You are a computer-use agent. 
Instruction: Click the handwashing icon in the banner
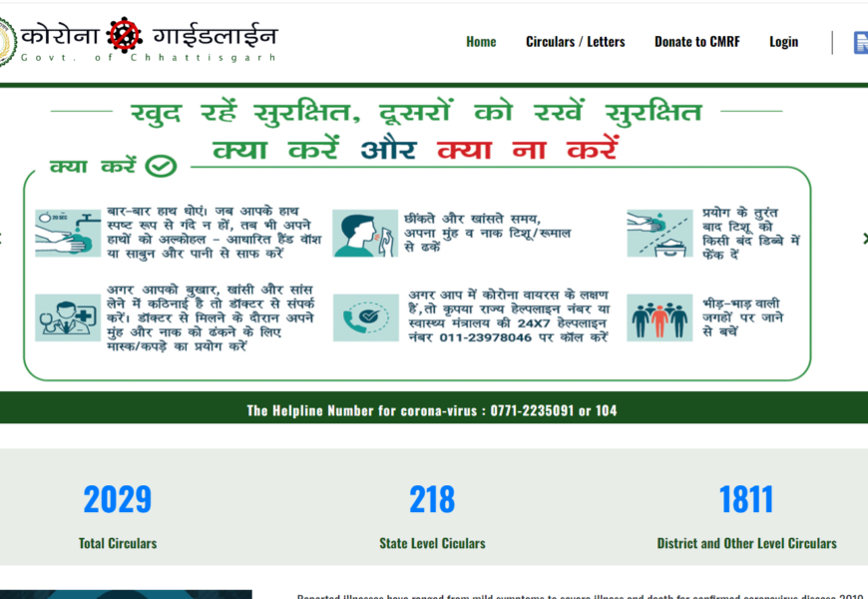[x=67, y=233]
